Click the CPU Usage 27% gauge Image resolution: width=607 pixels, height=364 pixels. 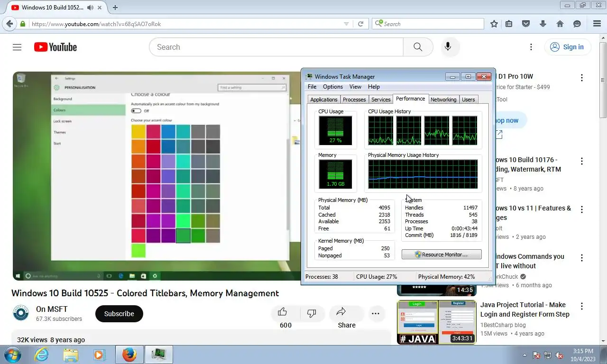335,130
